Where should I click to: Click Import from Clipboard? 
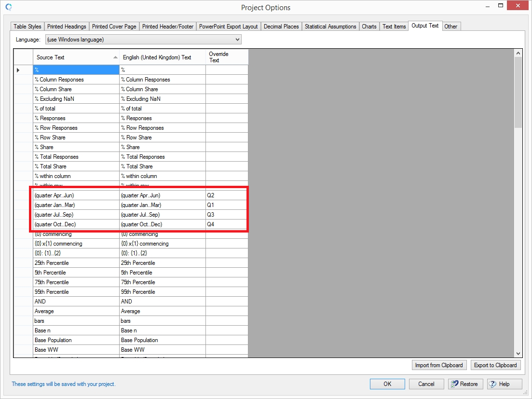tap(439, 365)
